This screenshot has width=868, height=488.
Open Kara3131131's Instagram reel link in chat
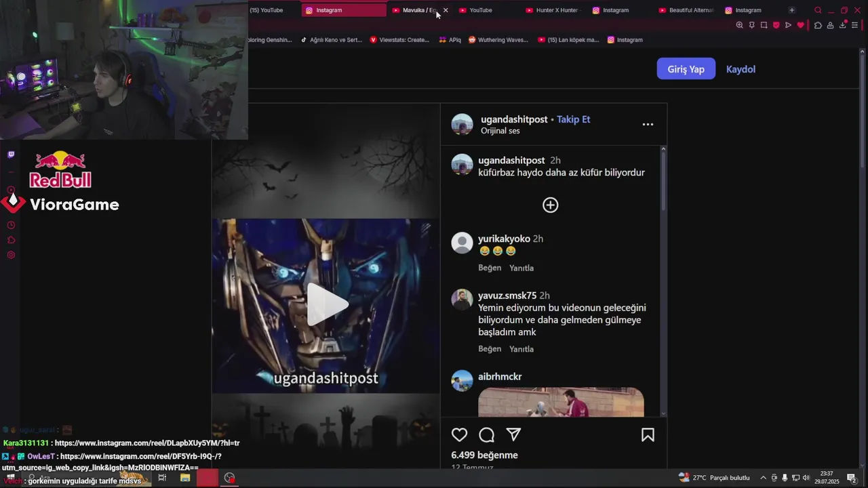(x=147, y=443)
